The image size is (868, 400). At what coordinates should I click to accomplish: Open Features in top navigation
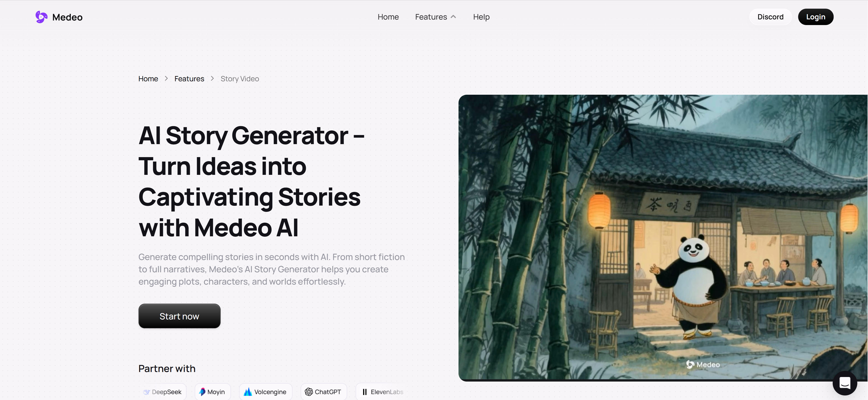(x=431, y=17)
